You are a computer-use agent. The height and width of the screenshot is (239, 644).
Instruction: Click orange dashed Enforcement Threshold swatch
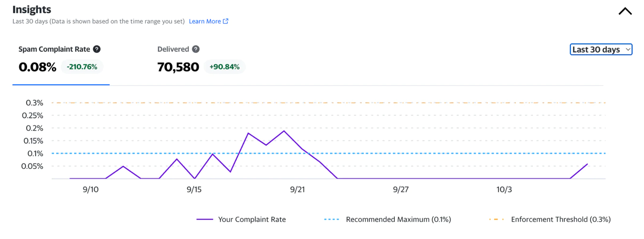click(497, 219)
